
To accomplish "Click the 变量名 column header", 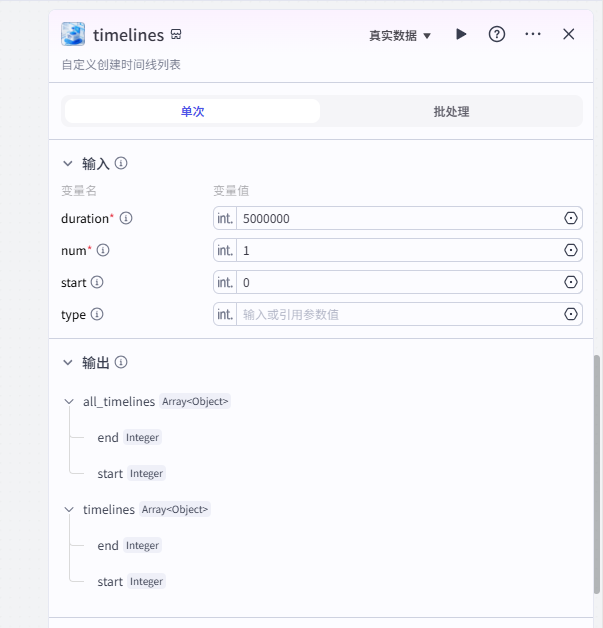I will pos(79,191).
